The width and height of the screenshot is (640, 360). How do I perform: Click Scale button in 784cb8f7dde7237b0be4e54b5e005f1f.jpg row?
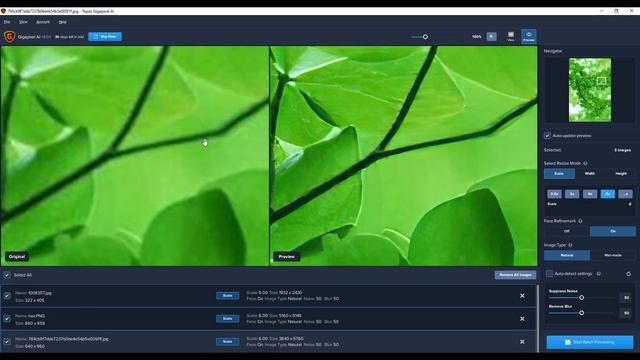click(227, 341)
